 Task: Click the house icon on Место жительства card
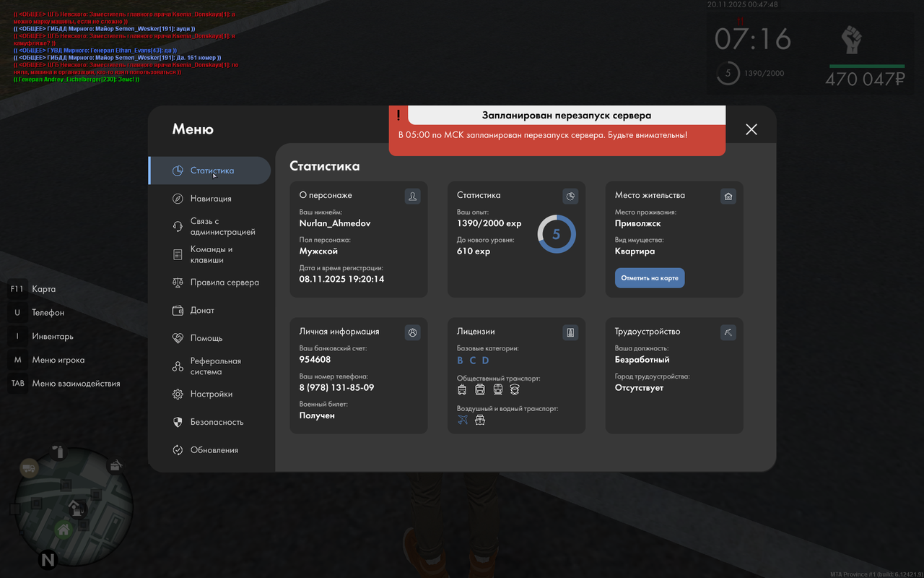(728, 196)
